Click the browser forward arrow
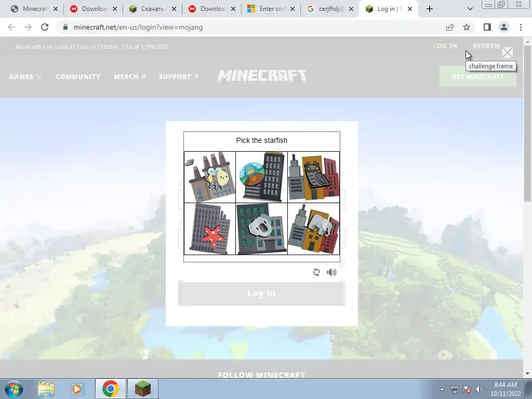 coord(28,27)
